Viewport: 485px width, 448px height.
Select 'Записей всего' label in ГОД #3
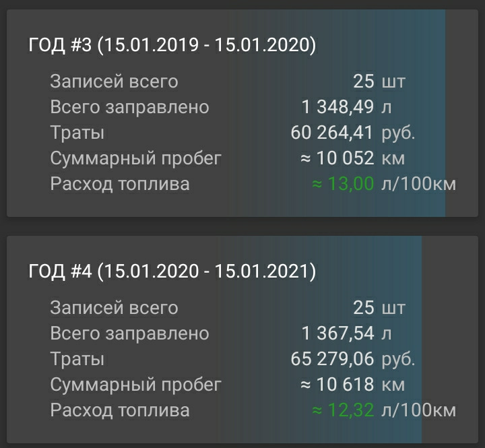point(114,82)
